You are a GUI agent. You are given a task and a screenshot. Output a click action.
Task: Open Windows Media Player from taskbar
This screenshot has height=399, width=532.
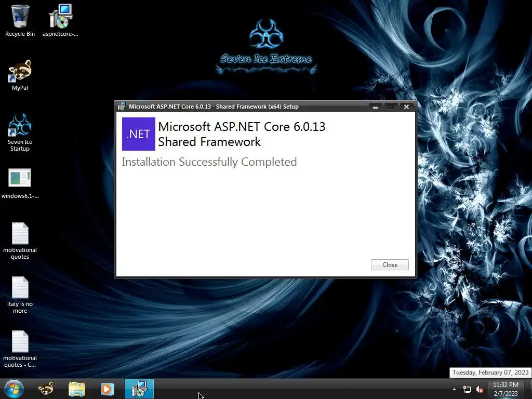pos(107,389)
